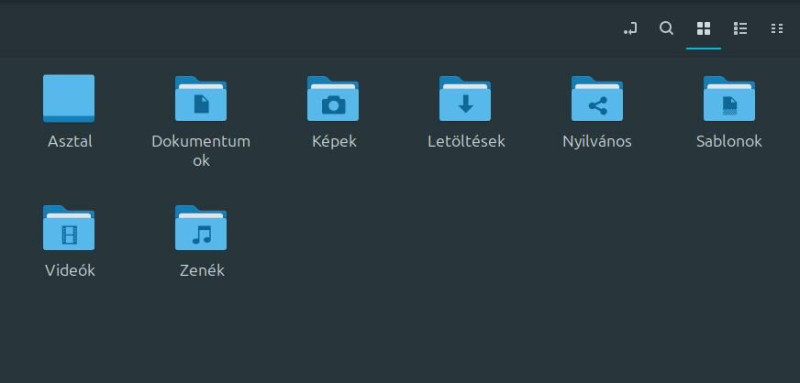Click the Zenék text label
This screenshot has width=800, height=383.
[202, 270]
